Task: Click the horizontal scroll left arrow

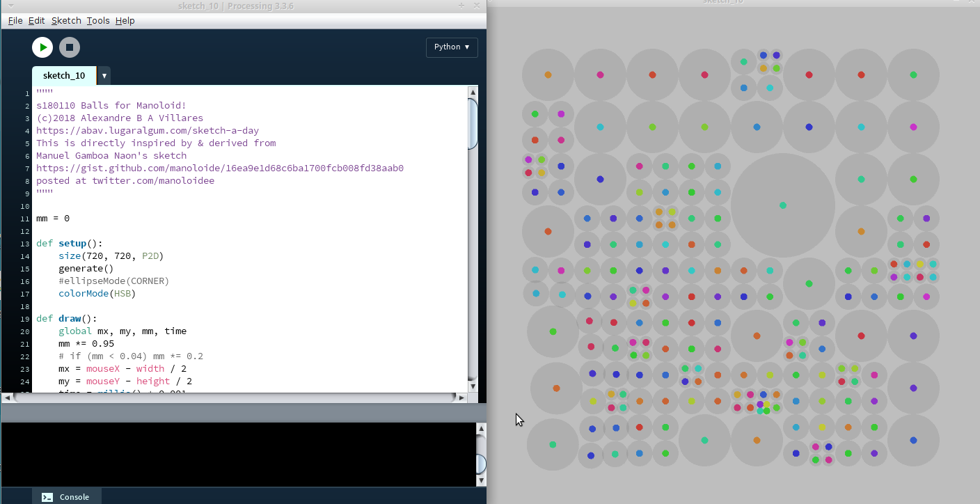Action: (8, 397)
